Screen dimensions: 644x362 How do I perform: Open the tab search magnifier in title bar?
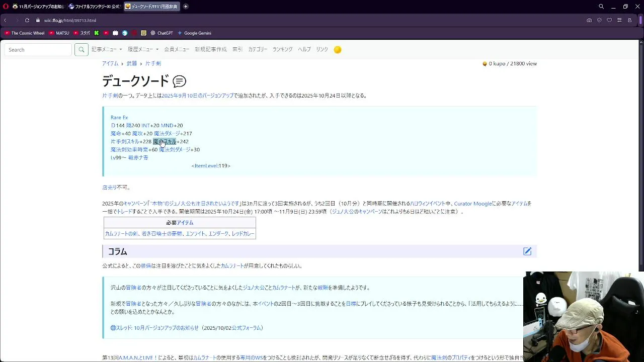pyautogui.click(x=601, y=7)
